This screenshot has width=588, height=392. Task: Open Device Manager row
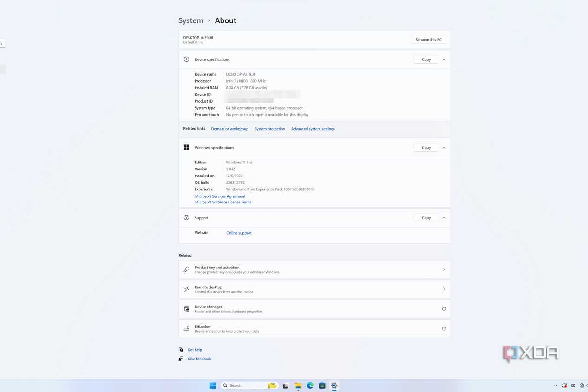(314, 309)
